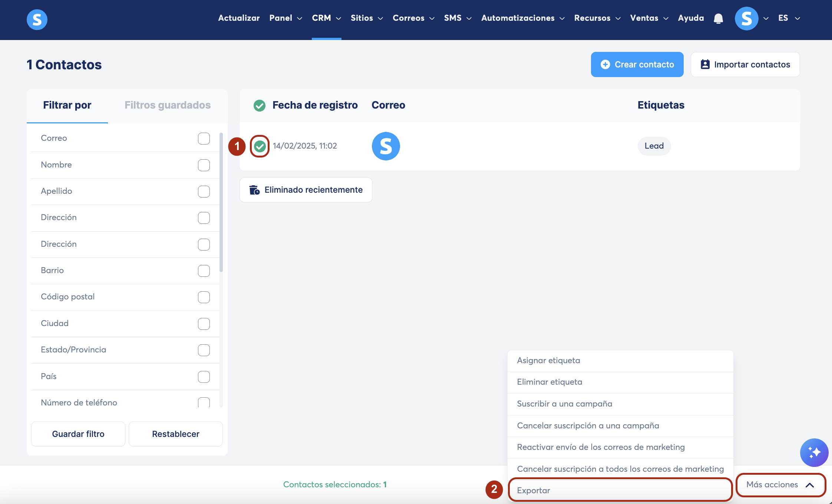
Task: Click the contact avatar in the row
Action: (386, 146)
